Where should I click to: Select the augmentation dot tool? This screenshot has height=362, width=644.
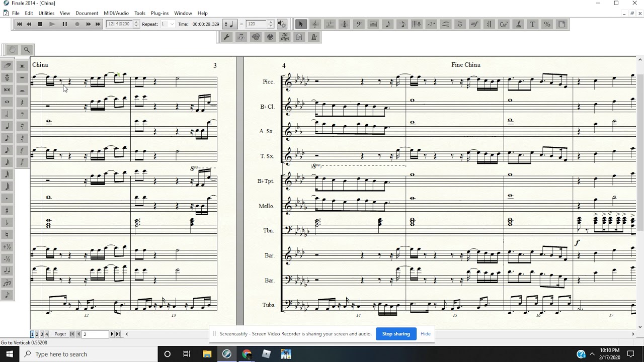pos(7,198)
